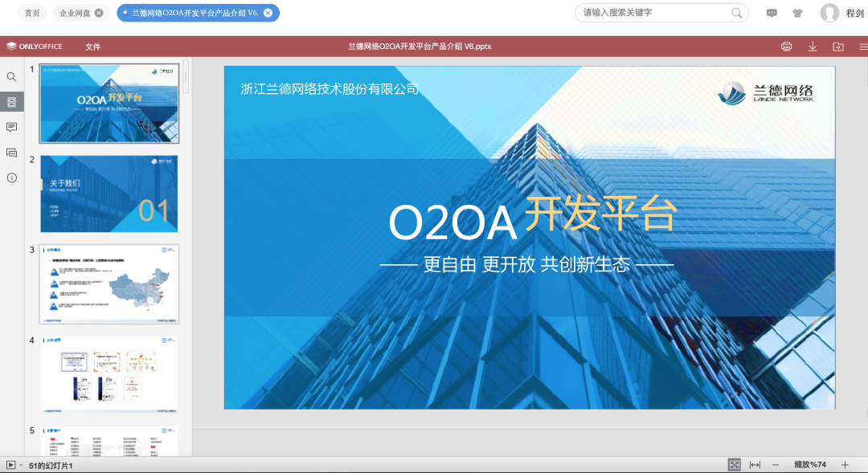Screen dimensions: 868x473
Task: Fit slide to page
Action: click(734, 465)
